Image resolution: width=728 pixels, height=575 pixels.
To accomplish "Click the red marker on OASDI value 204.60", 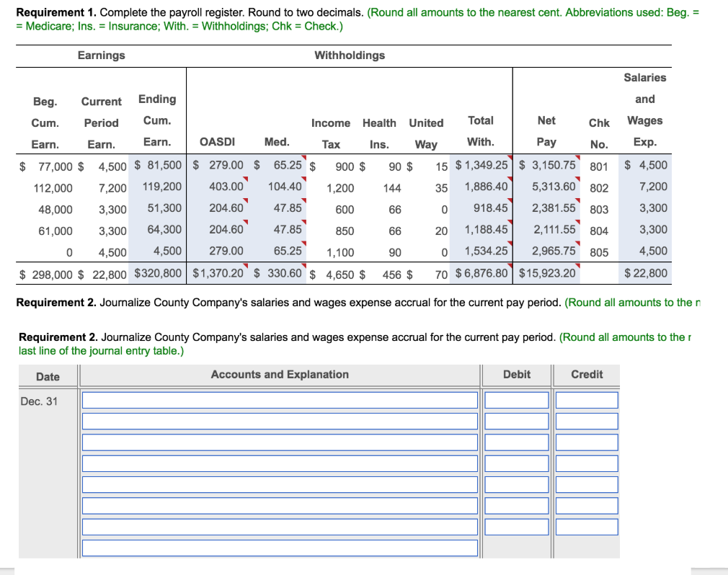I will coord(245,200).
